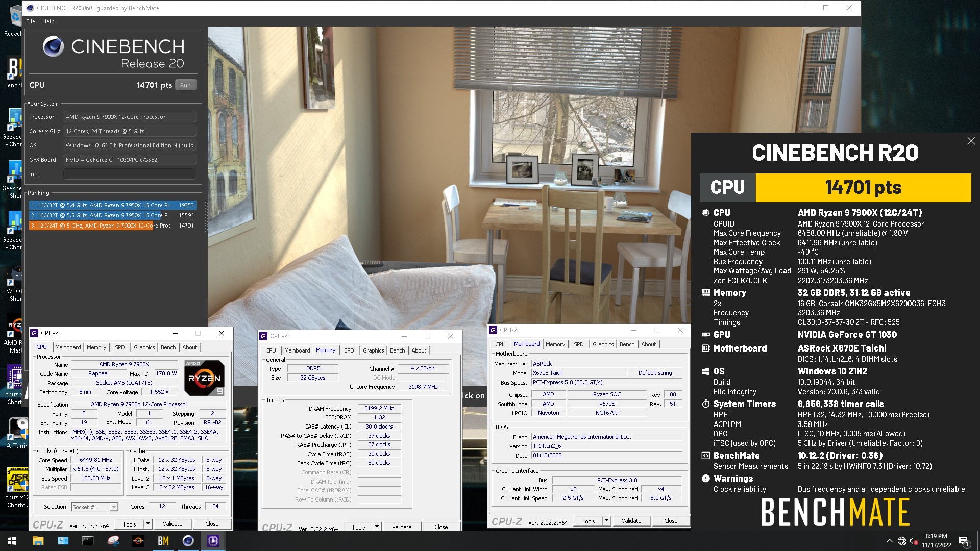Click the CPU-Z title bar icon, left window
This screenshot has width=980, height=551.
(x=35, y=333)
